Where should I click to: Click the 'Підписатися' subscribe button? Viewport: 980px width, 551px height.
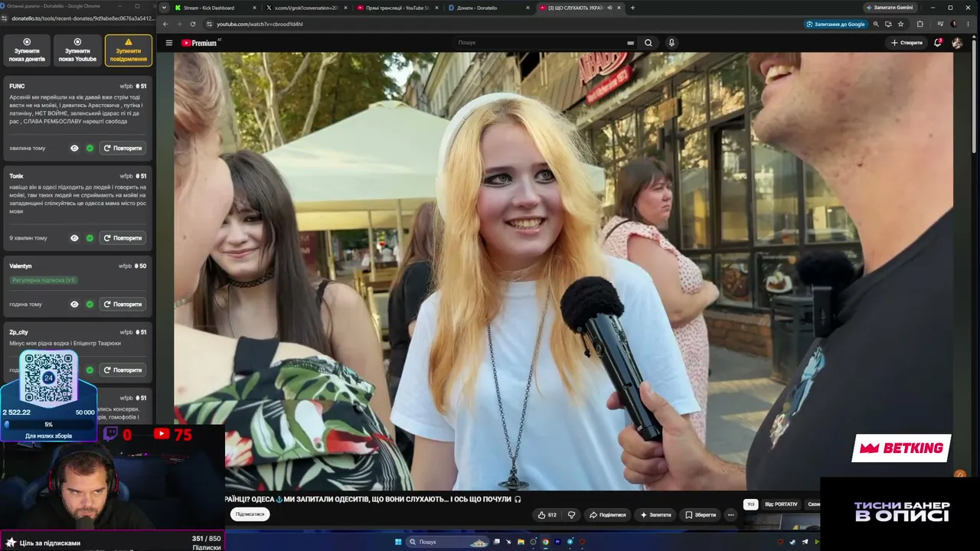point(250,514)
